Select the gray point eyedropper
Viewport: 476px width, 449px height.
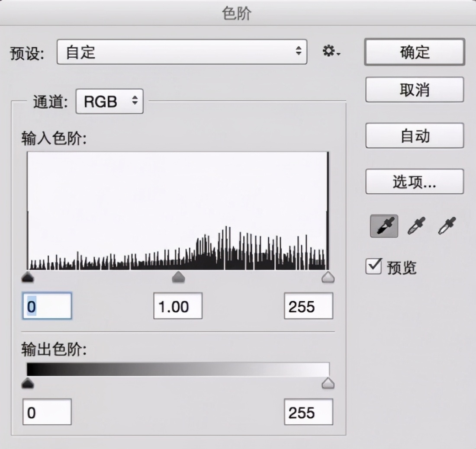click(x=416, y=226)
